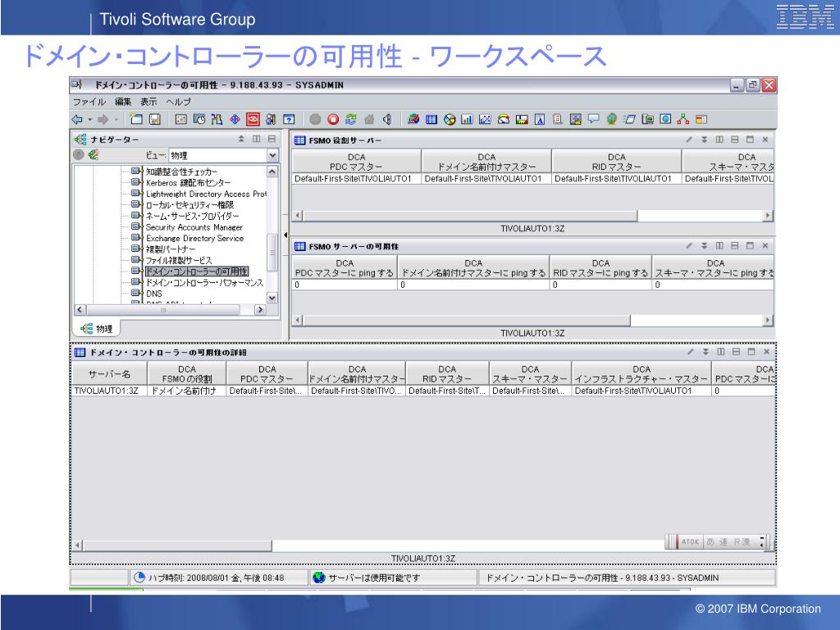
Task: Open the ファイル menu
Action: pyautogui.click(x=89, y=102)
